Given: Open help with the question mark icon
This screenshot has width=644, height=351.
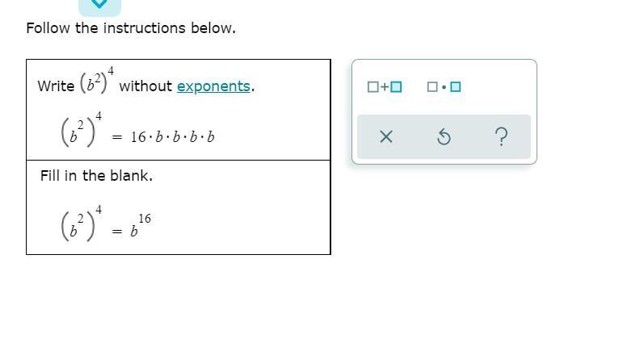Looking at the screenshot, I should [501, 137].
